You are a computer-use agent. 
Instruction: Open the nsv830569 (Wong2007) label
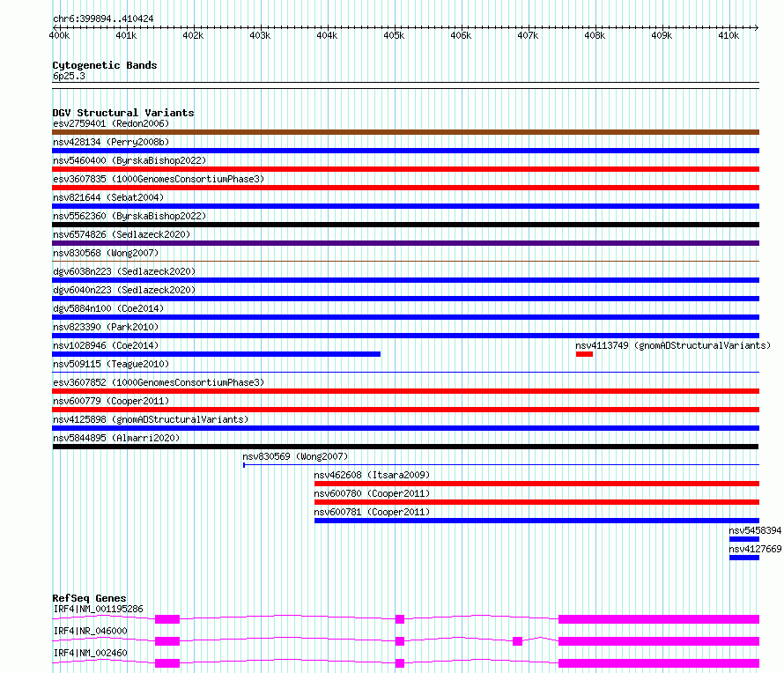(x=295, y=456)
